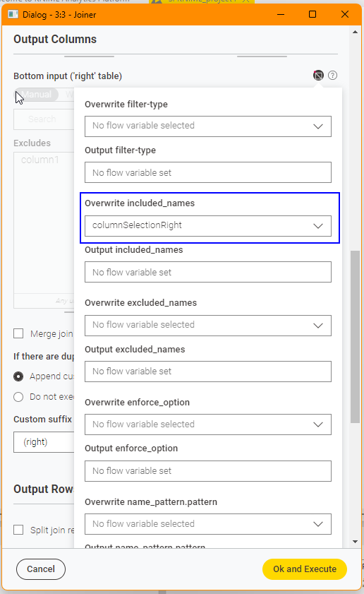Open the Overwrite filter-type dropdown
Viewport: 364px width, 594px height.
tap(207, 126)
